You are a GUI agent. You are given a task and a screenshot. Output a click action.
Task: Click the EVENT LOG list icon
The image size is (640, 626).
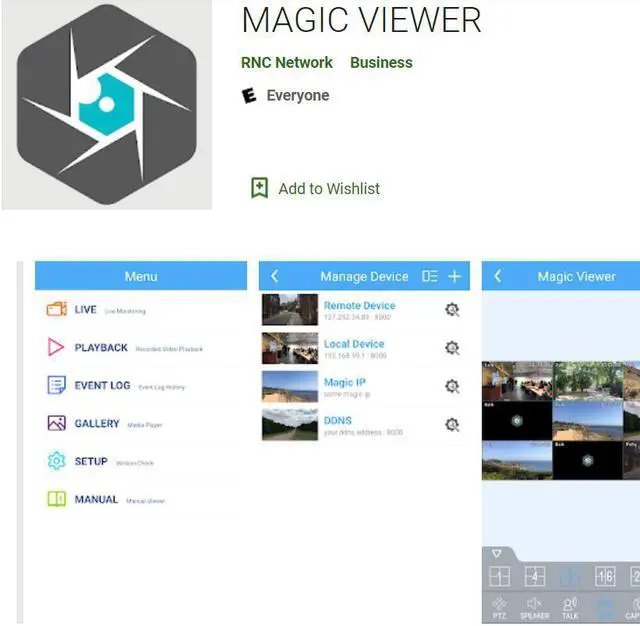56,386
